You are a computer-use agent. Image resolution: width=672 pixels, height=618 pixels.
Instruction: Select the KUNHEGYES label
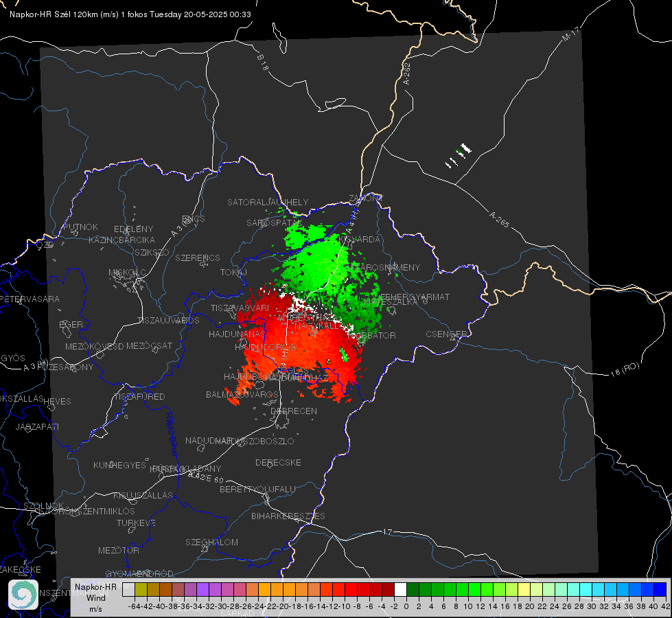(x=120, y=465)
